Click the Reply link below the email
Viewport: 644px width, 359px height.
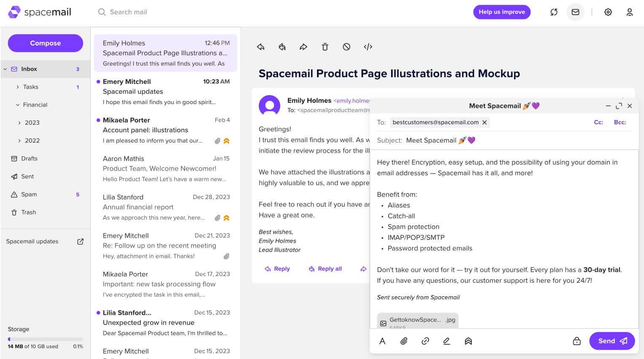(x=277, y=269)
